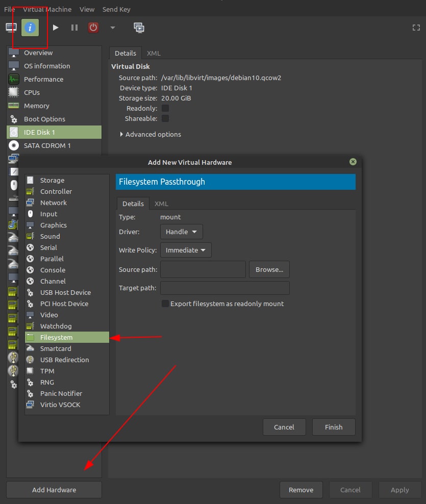Open the manage snapshots icon
The height and width of the screenshot is (504, 426).
point(139,28)
